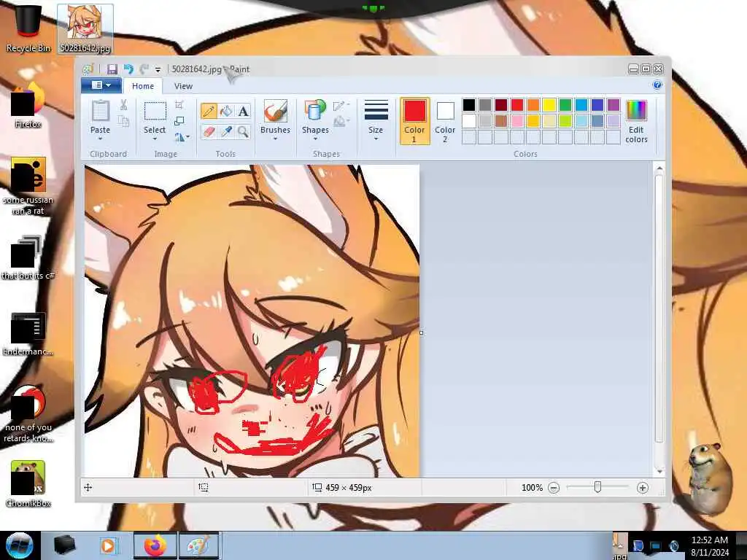Click the Crop icon in Image group

(x=179, y=105)
